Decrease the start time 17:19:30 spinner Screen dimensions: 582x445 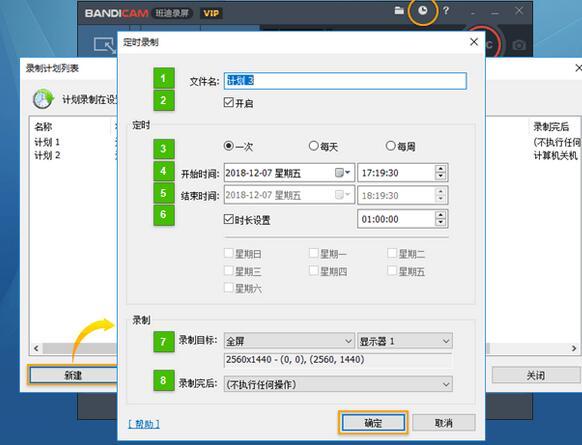click(440, 176)
